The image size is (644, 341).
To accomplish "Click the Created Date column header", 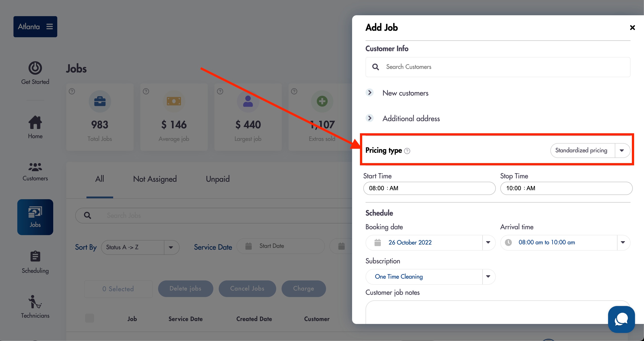I will tap(254, 319).
